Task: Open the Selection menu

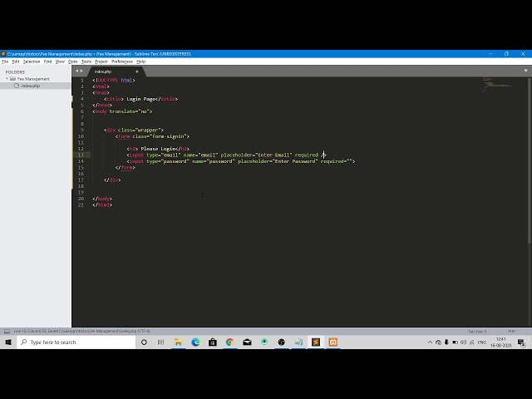Action: pyautogui.click(x=32, y=62)
